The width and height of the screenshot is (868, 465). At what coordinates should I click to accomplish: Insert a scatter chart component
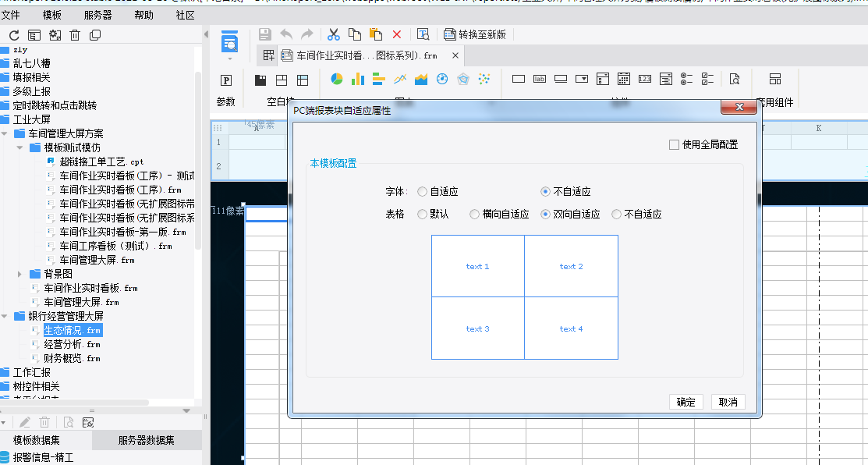484,79
